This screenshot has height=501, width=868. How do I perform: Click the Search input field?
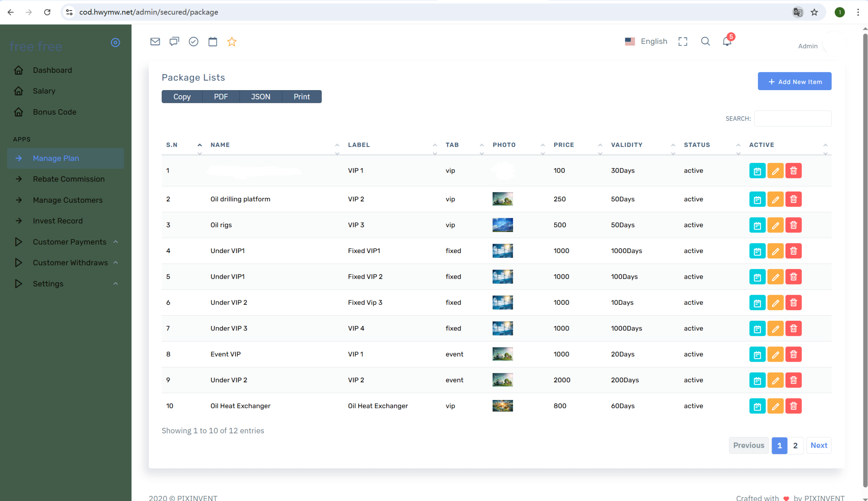coord(792,118)
